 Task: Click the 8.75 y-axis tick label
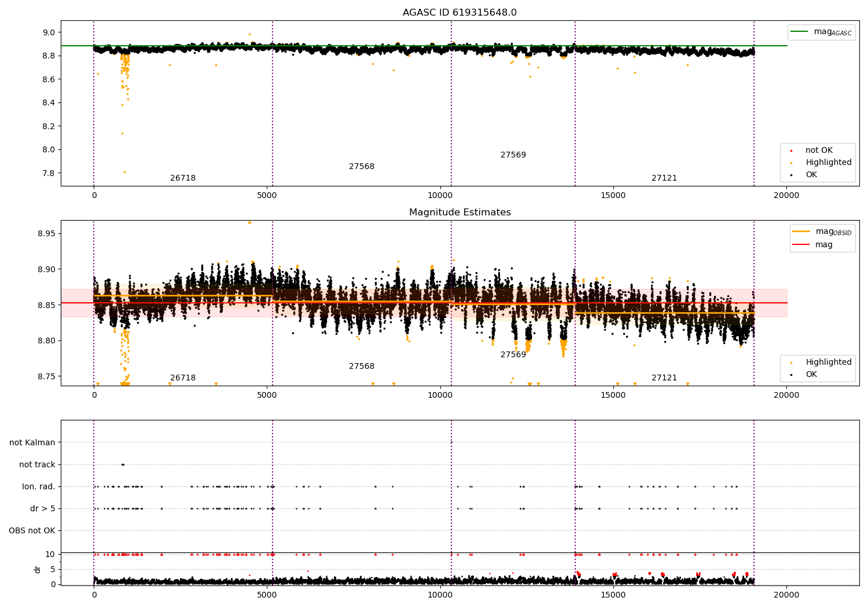point(46,376)
